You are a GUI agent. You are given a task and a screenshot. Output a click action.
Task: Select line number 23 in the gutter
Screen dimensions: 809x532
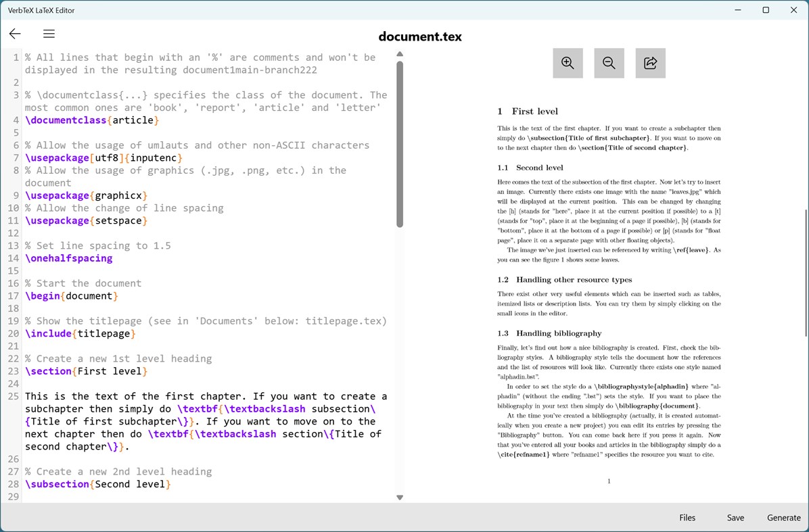click(15, 370)
